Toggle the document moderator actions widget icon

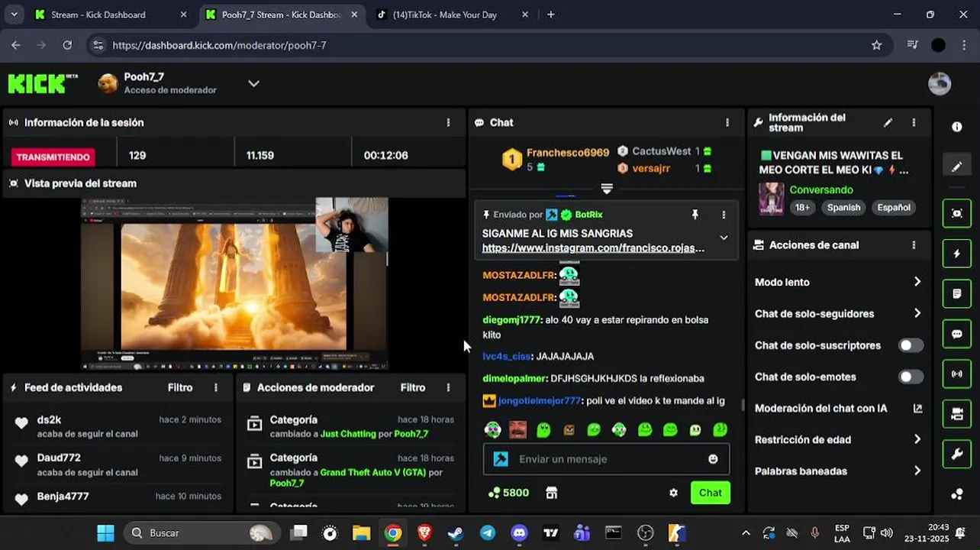pyautogui.click(x=956, y=293)
